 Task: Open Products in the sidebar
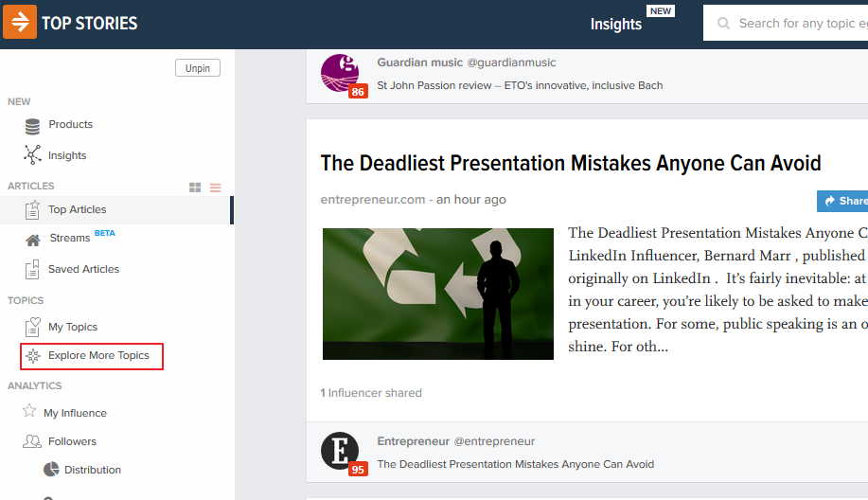(x=70, y=124)
